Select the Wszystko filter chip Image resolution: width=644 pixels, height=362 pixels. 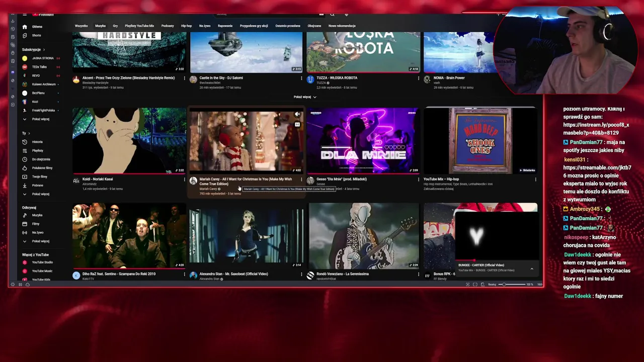(x=81, y=26)
